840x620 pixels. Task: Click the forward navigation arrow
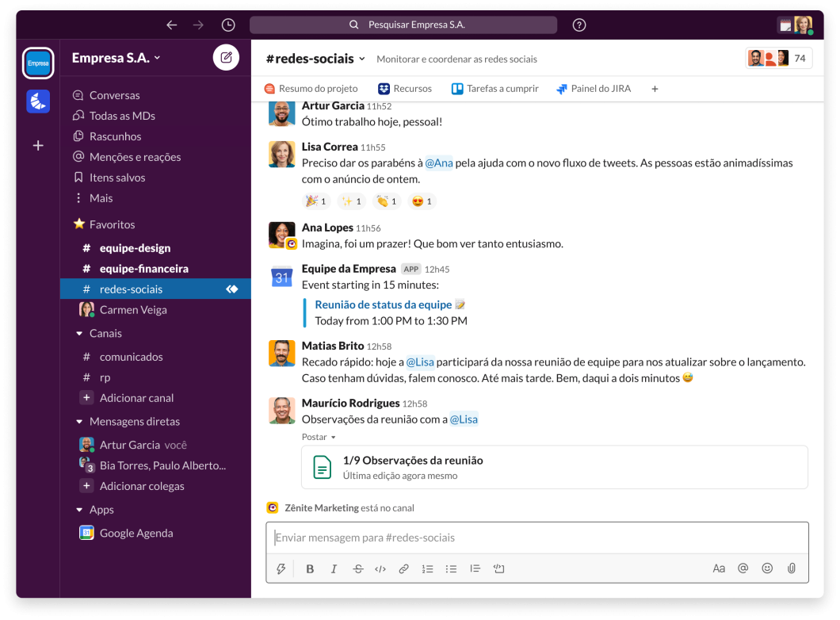point(198,25)
